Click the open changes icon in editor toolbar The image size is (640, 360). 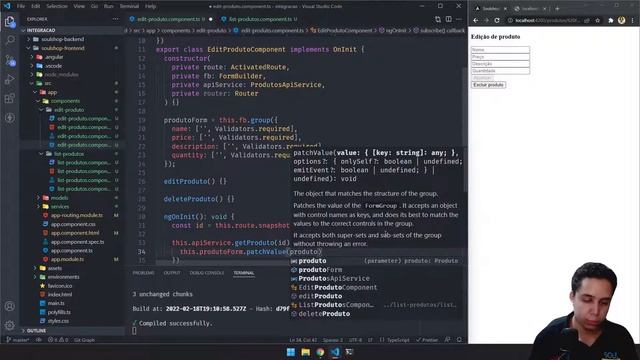(438, 19)
